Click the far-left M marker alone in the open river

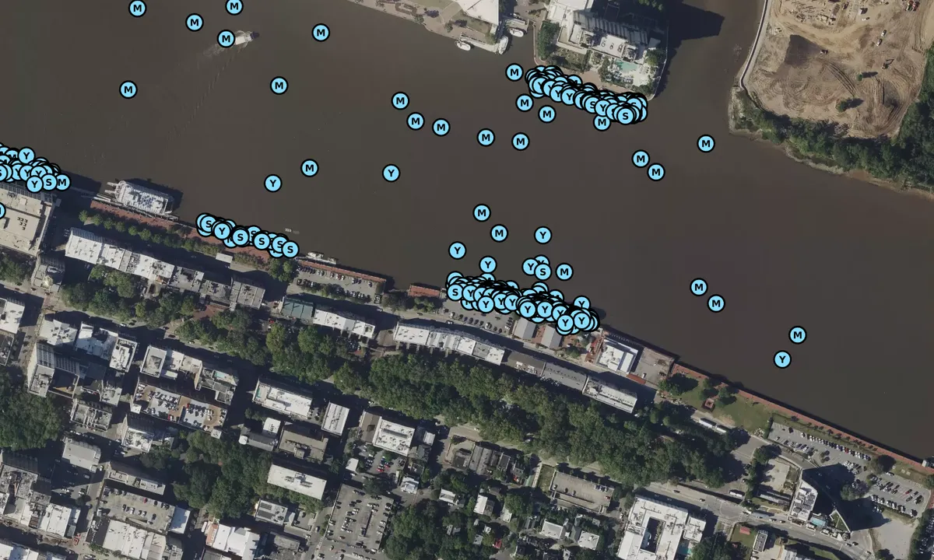(128, 89)
